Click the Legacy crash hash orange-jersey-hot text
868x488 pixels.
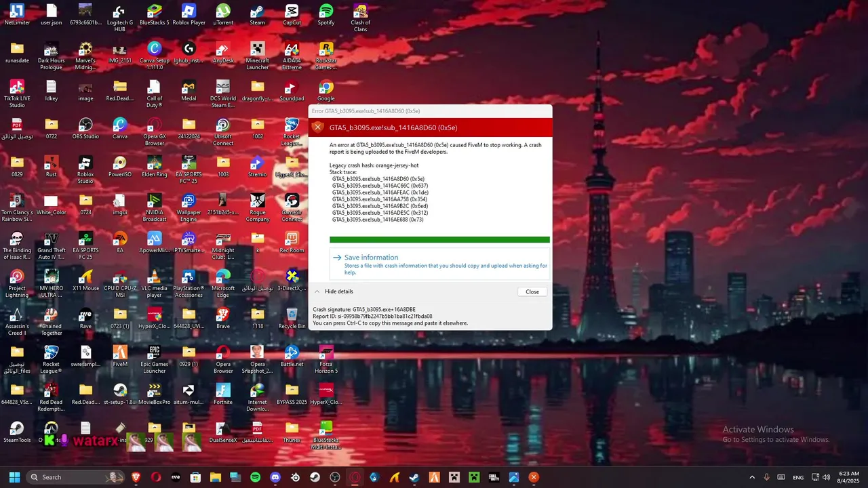pyautogui.click(x=374, y=165)
